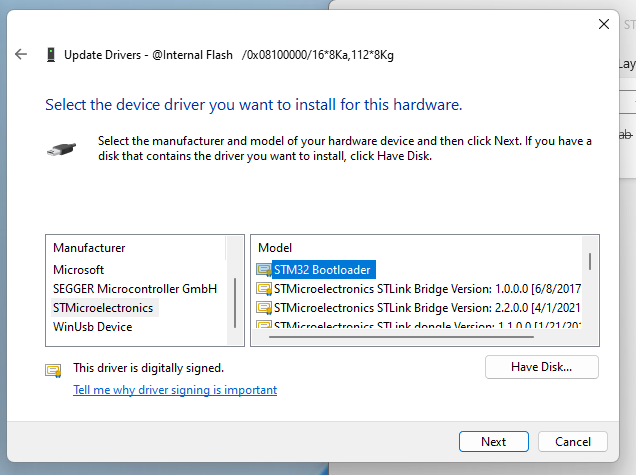
Task: Click the STM32 Bootloader driver icon
Action: coord(264,270)
